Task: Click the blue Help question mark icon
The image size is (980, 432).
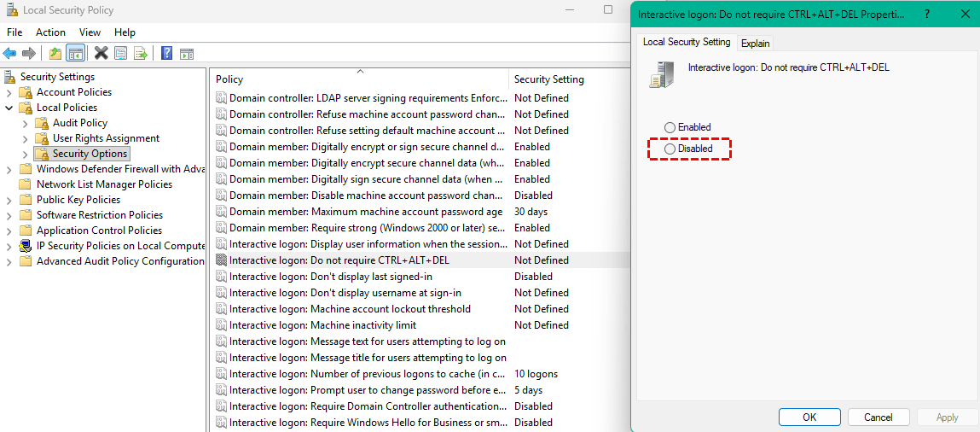Action: click(x=167, y=53)
